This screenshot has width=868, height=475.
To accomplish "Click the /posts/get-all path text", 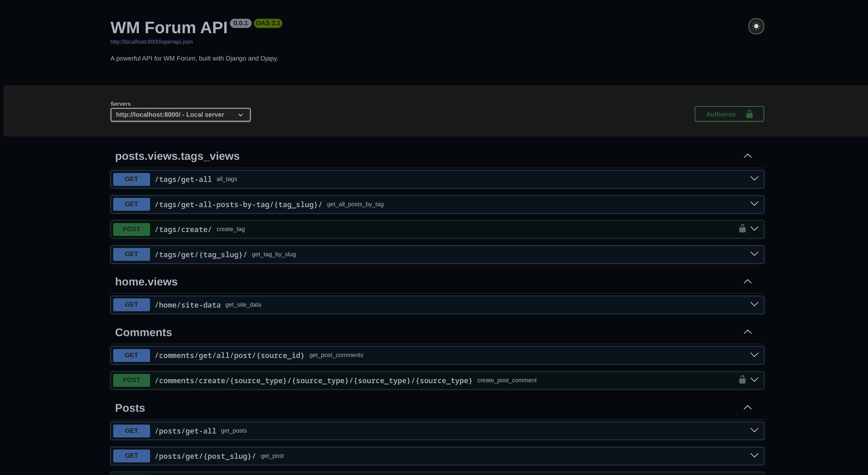I will [186, 431].
